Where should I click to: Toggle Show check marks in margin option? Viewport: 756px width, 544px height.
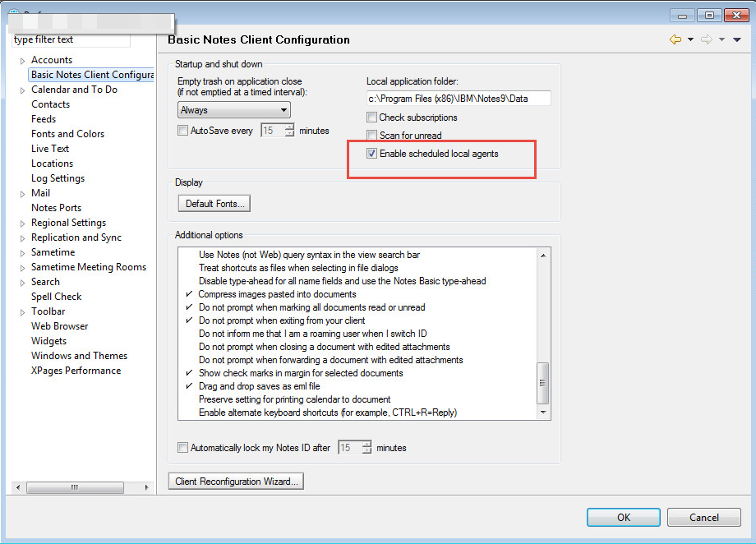(301, 373)
